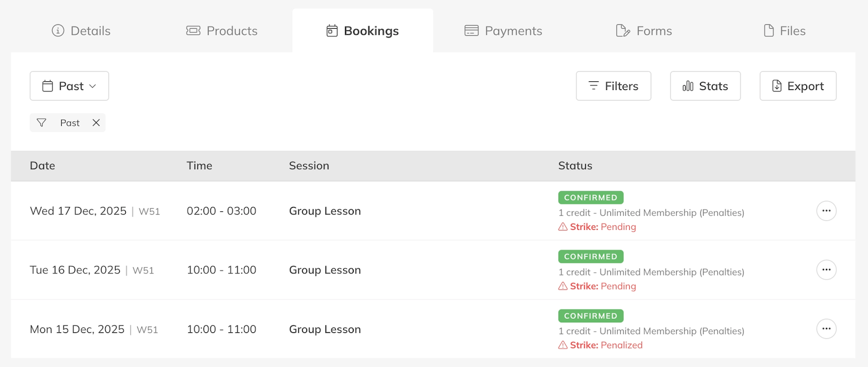Open the Details tab

click(81, 31)
